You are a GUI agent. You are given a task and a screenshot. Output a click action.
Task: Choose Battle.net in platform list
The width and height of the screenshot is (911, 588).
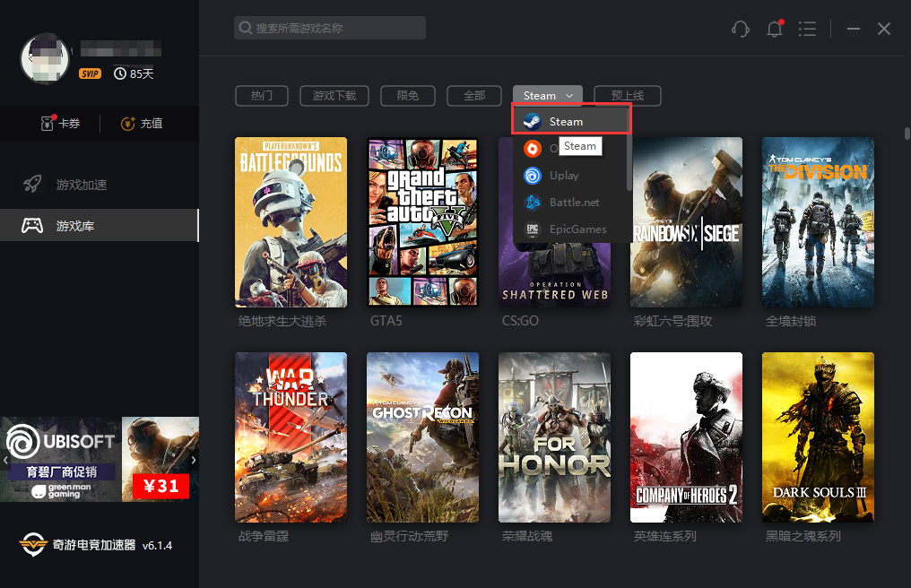571,203
